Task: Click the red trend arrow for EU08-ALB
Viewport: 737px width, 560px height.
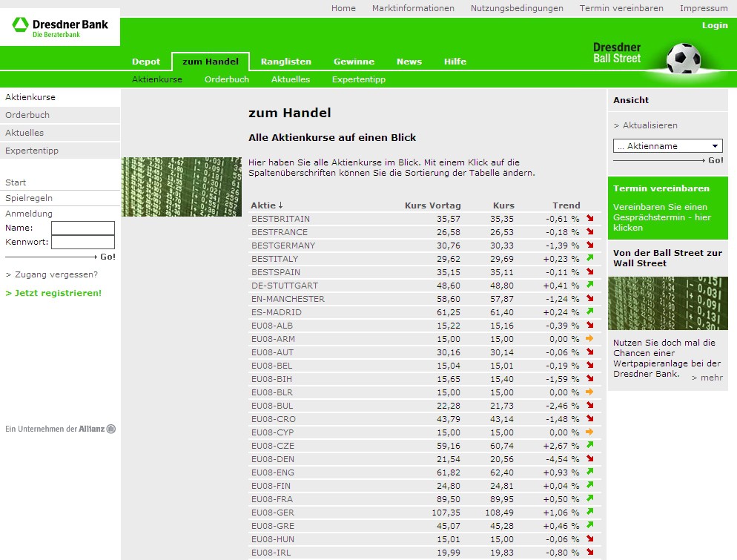Action: [x=590, y=325]
